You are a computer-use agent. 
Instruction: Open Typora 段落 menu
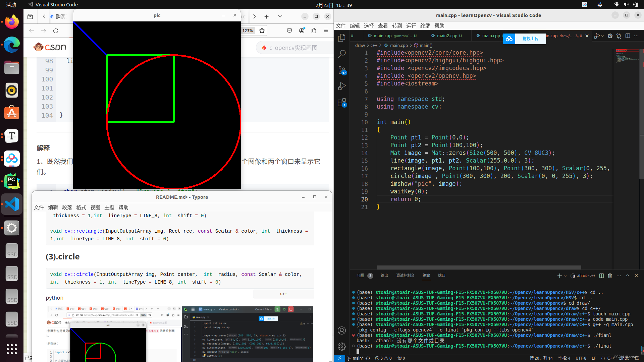pos(67,207)
